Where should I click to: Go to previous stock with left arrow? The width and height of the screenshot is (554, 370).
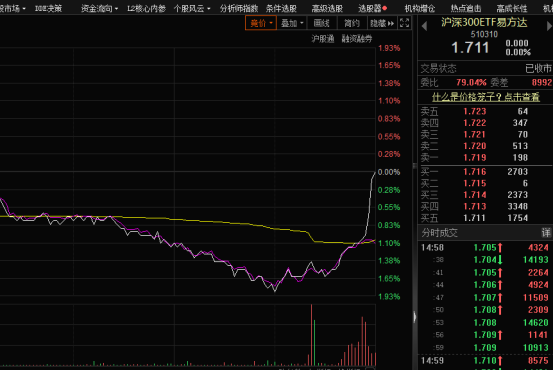424,26
